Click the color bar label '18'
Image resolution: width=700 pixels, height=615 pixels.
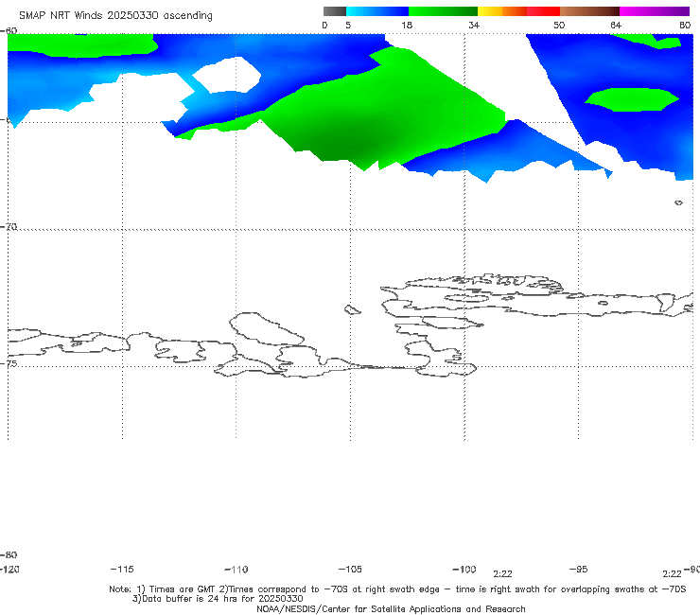tap(407, 25)
